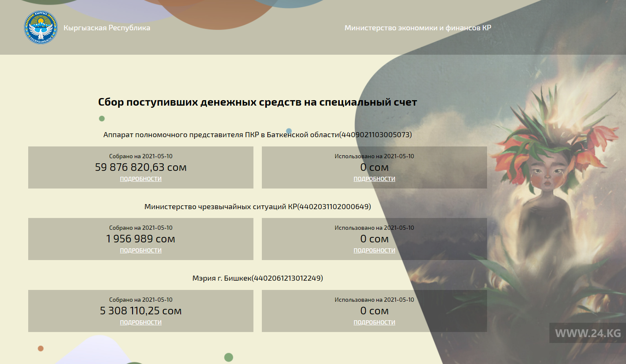Click the "Сбор поступивших денежных средств" heading

pos(257,102)
